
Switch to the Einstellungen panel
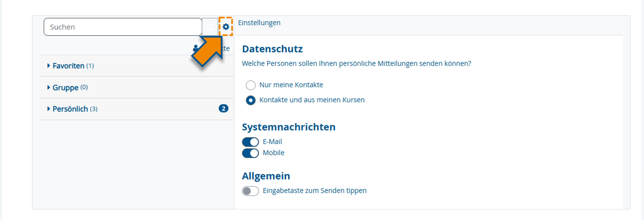click(x=260, y=22)
